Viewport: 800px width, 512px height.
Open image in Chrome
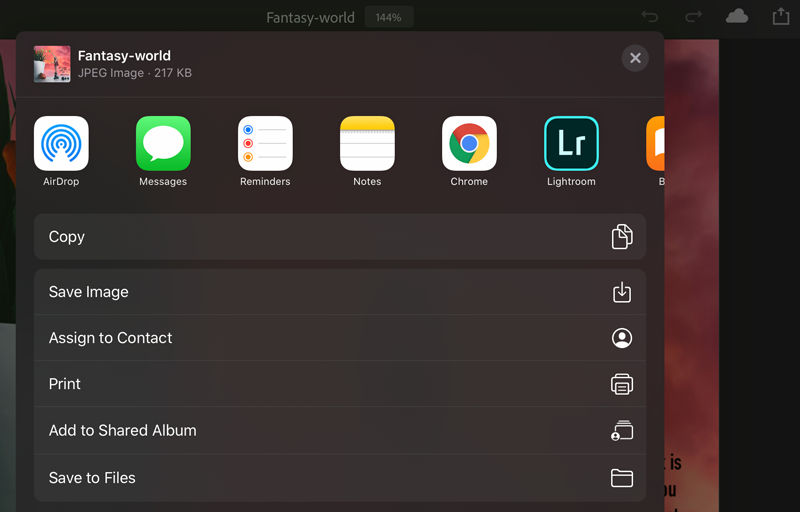click(469, 143)
